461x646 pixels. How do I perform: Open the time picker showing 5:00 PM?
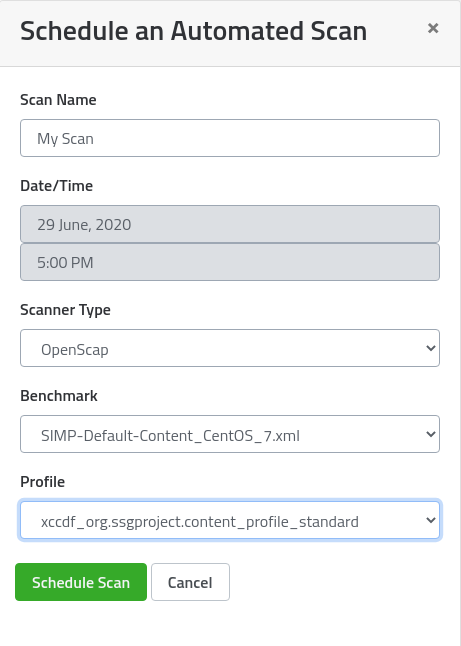pos(230,262)
